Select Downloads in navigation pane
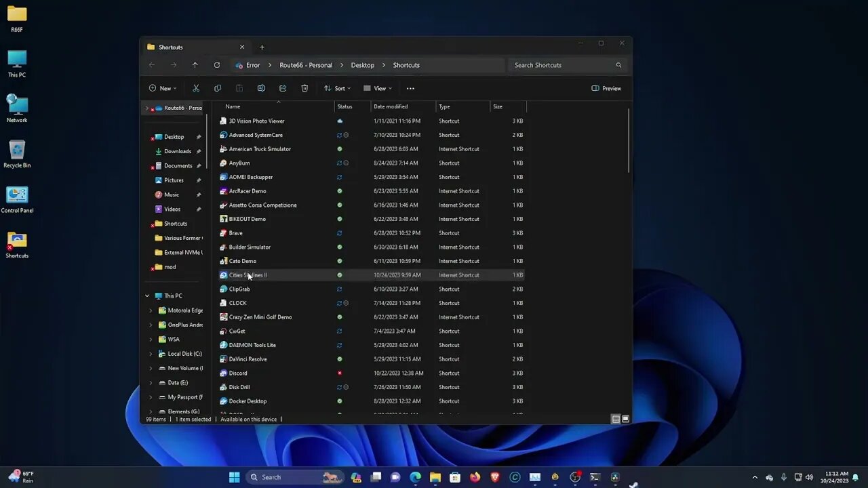Screen dimensions: 868x488 point(178,151)
